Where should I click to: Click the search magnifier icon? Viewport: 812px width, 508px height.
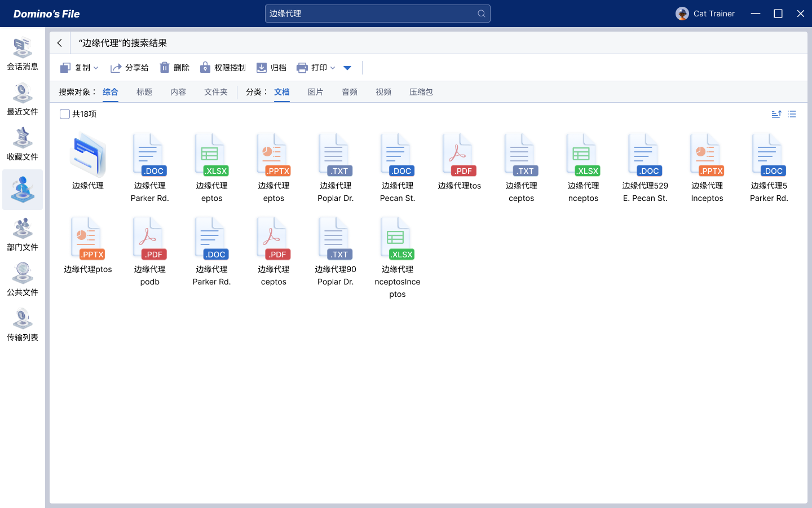[x=481, y=14]
